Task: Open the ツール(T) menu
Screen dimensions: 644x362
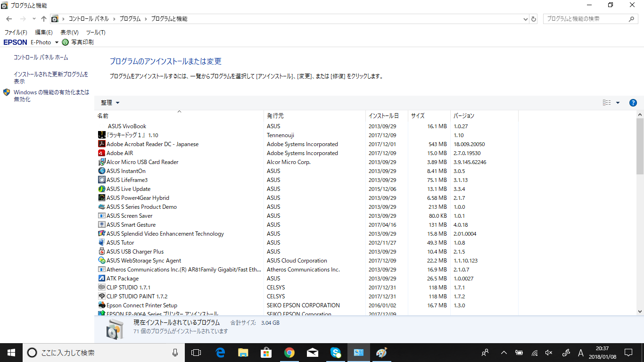Action: tap(96, 33)
